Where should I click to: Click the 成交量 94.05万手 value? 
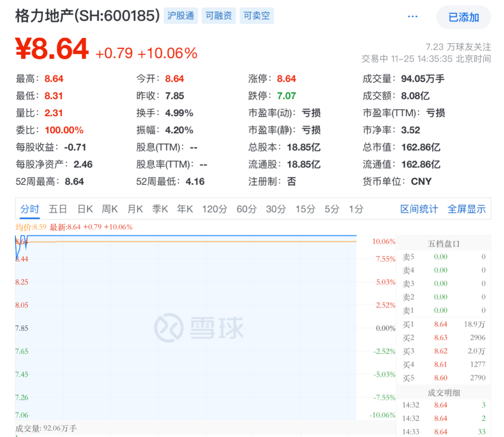point(423,78)
